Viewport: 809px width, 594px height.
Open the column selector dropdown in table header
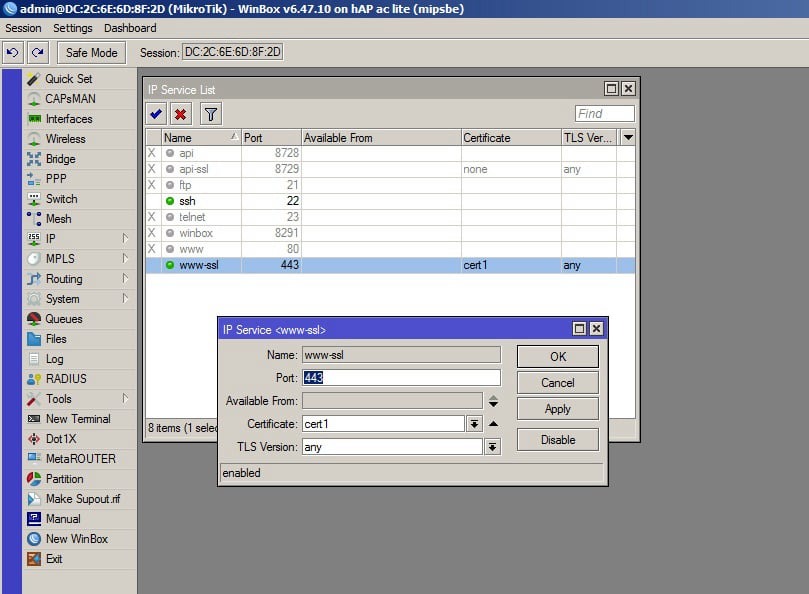(x=627, y=138)
